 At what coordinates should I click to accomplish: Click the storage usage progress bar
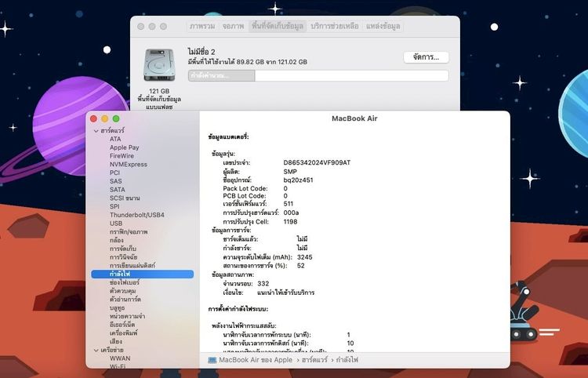pos(318,75)
